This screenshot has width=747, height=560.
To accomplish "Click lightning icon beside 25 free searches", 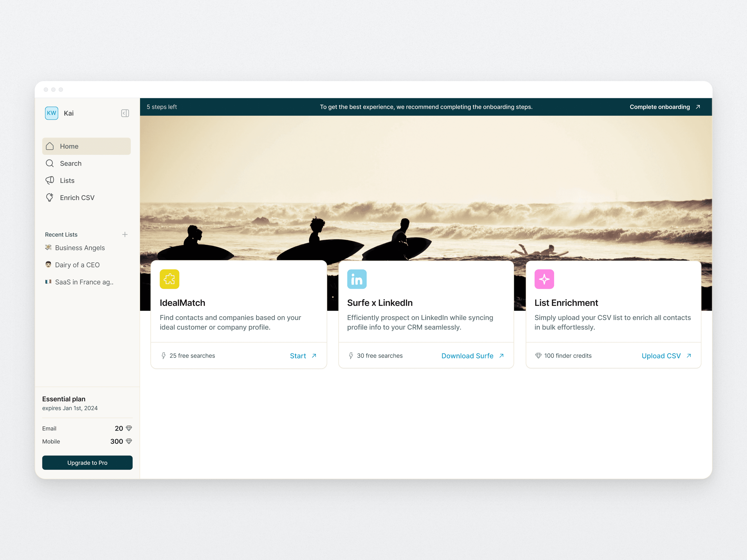I will coord(164,356).
